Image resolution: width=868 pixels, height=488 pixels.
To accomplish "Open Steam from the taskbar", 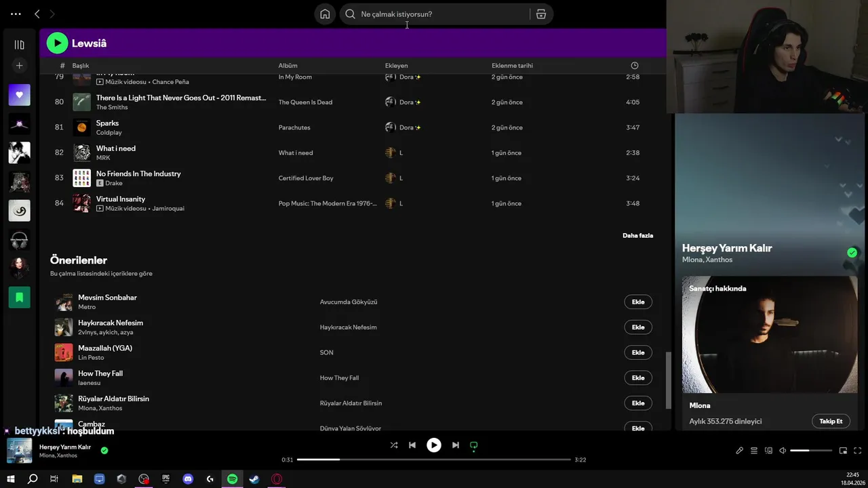I will tap(254, 479).
